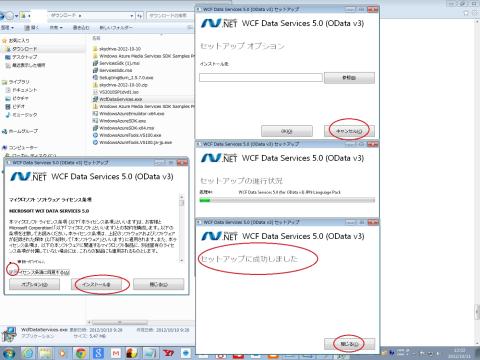Select the WcfDataServices.exe file icon in Explorer
The height and width of the screenshot is (360, 480).
(x=95, y=99)
